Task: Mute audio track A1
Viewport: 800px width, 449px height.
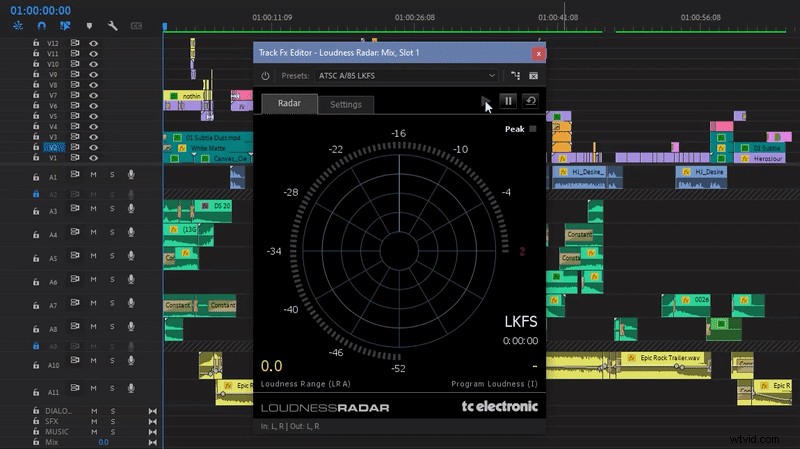Action: (x=93, y=175)
